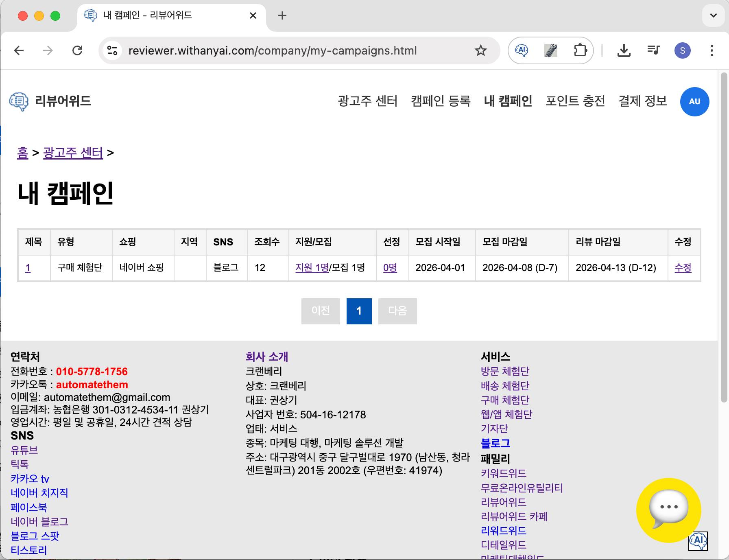This screenshot has width=729, height=560.
Task: Click the AI brain extension in toolbar
Action: point(522,50)
